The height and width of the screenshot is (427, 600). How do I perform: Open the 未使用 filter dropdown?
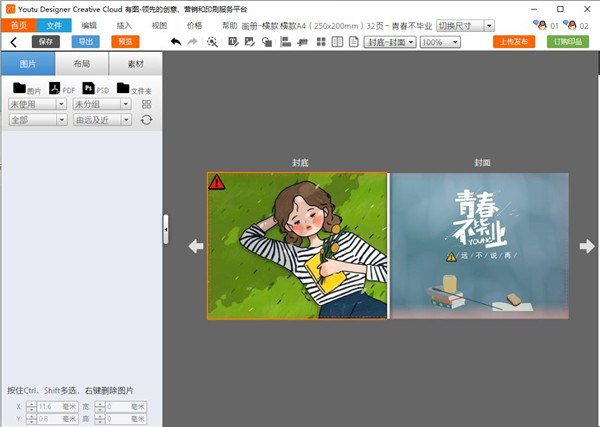click(37, 104)
